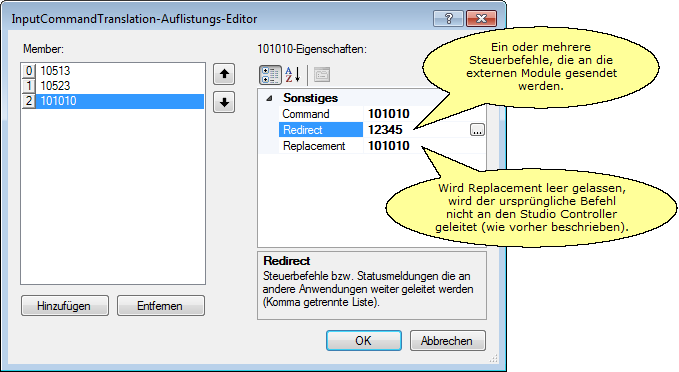Confirm with the OK button

pos(364,341)
